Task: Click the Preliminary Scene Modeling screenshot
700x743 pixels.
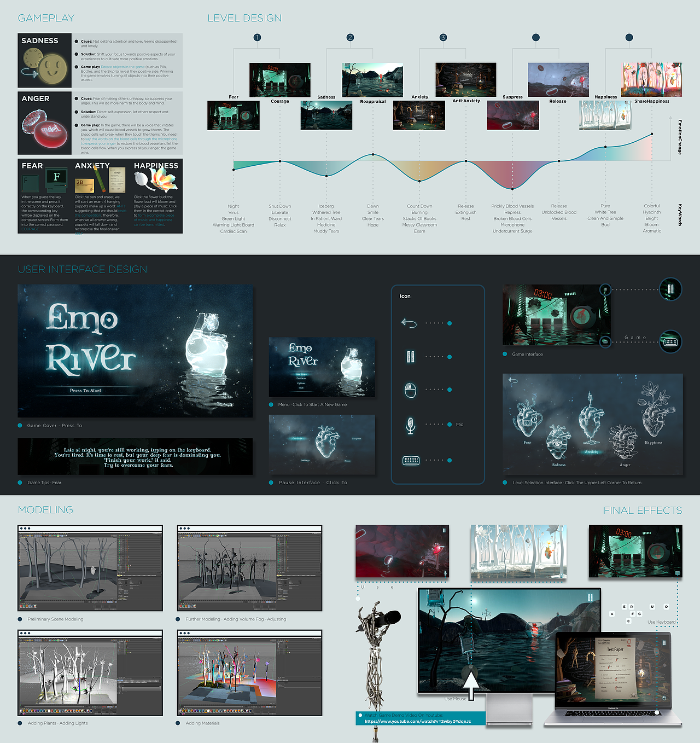Action: pos(90,568)
